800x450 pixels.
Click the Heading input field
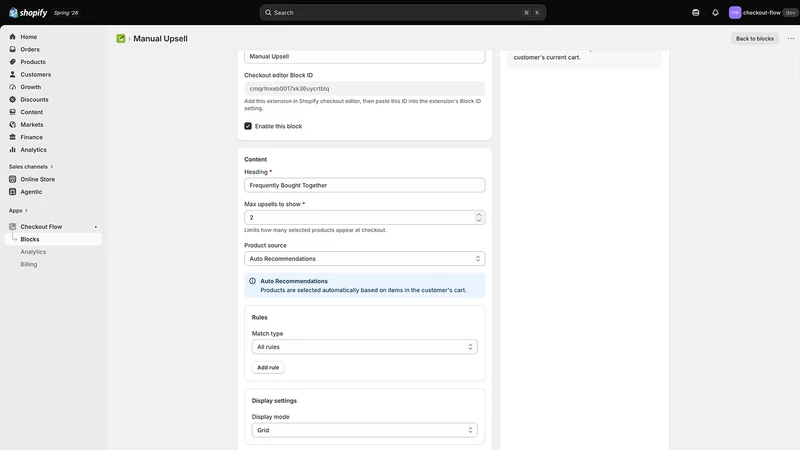pos(364,185)
